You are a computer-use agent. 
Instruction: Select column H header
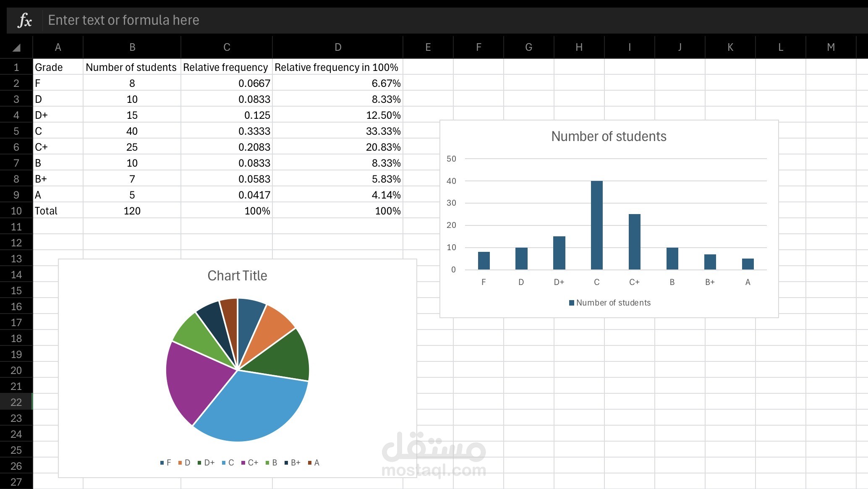point(579,47)
